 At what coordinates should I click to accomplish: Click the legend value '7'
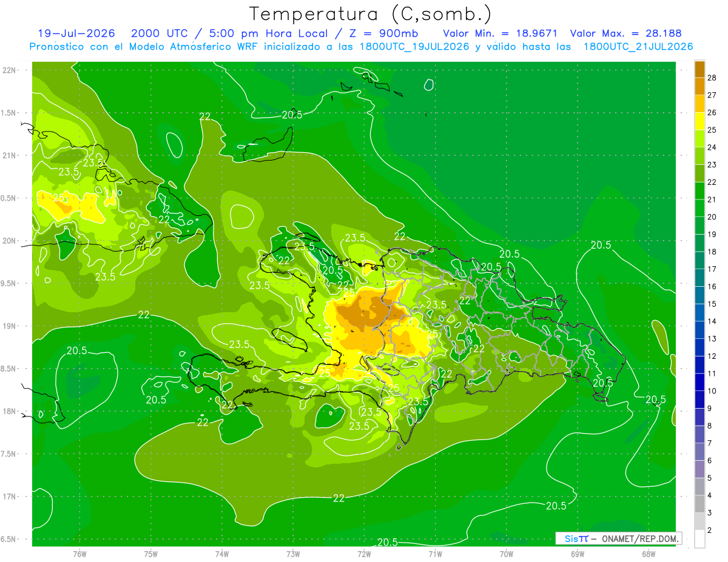click(x=710, y=443)
